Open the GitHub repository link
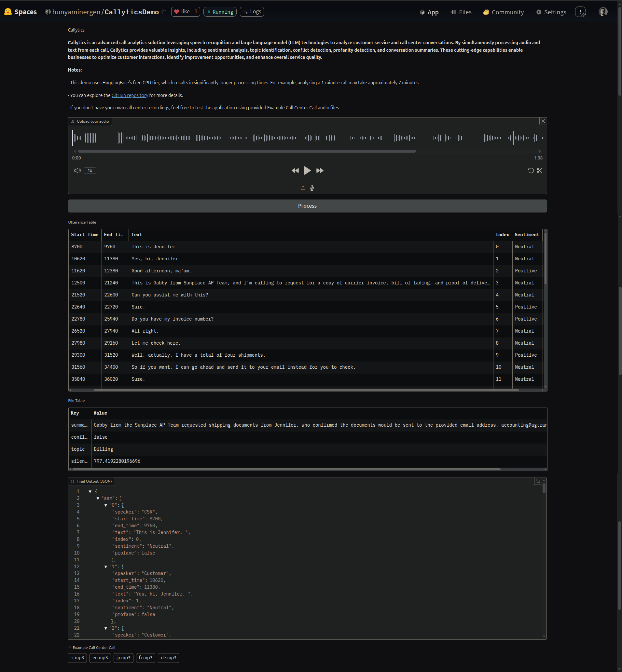This screenshot has height=672, width=622. click(x=130, y=95)
